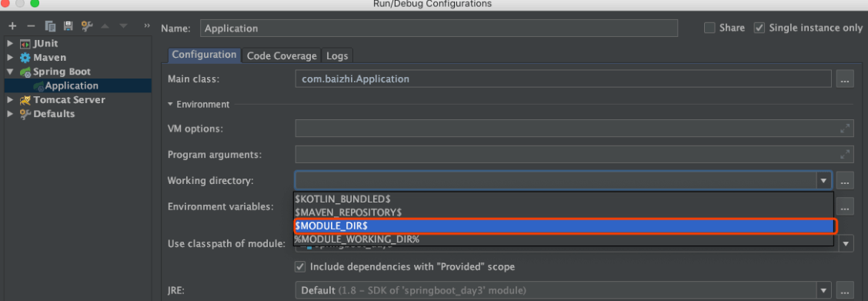Screen dimensions: 868x301
Task: Toggle the Share checkbox
Action: (x=709, y=28)
